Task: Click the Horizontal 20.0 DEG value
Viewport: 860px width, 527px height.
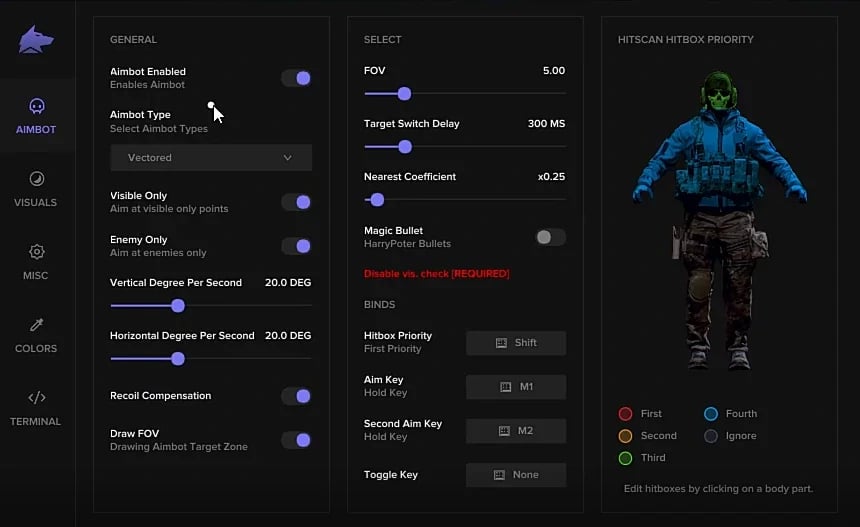Action: tap(288, 336)
